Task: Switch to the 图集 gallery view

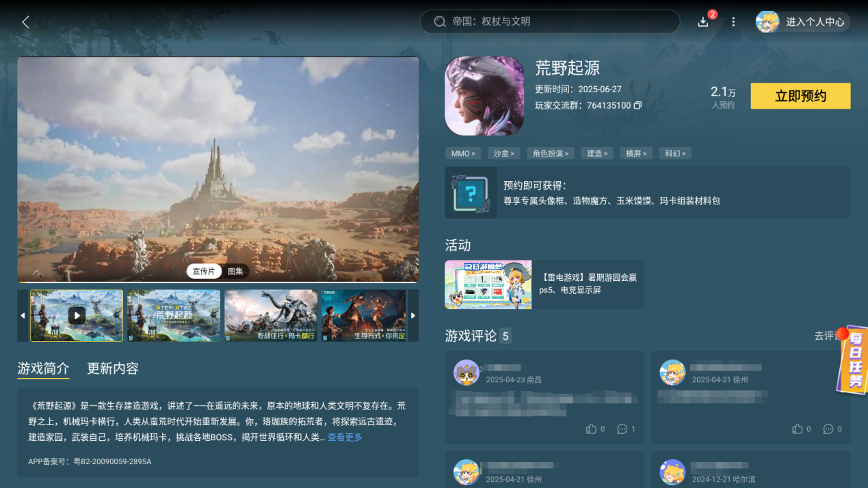Action: point(235,271)
